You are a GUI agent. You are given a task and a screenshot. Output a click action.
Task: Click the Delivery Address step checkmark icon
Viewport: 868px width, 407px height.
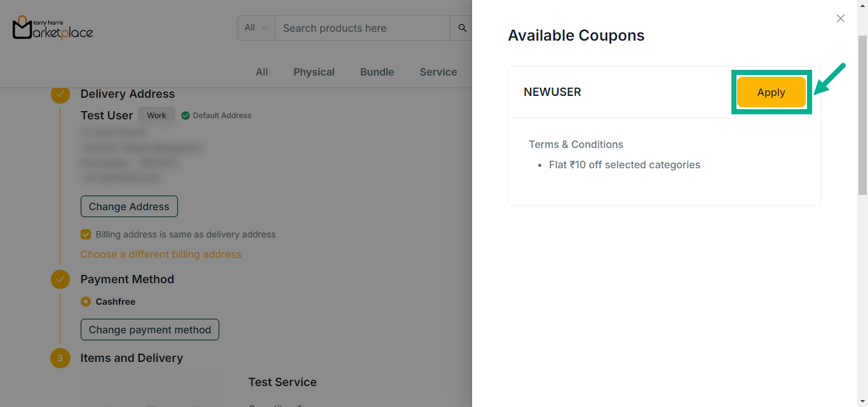click(x=60, y=94)
